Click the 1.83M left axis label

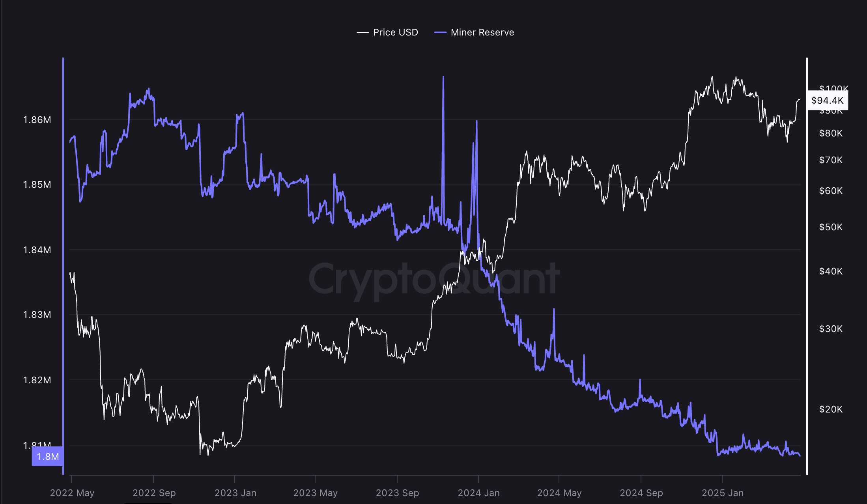(x=37, y=315)
